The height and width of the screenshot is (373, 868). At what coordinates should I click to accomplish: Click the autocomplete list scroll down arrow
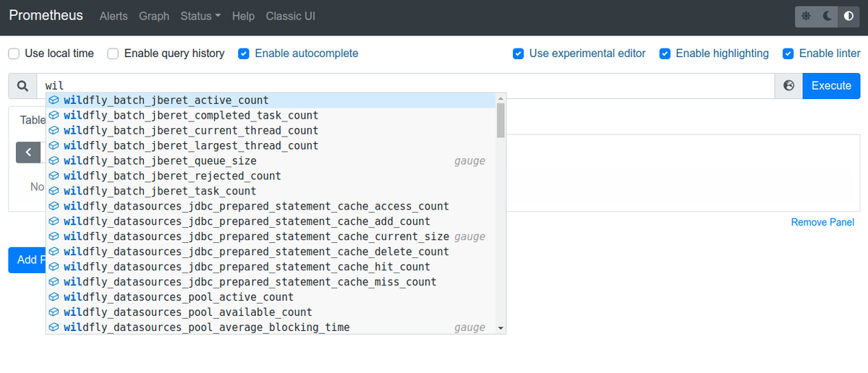[500, 328]
